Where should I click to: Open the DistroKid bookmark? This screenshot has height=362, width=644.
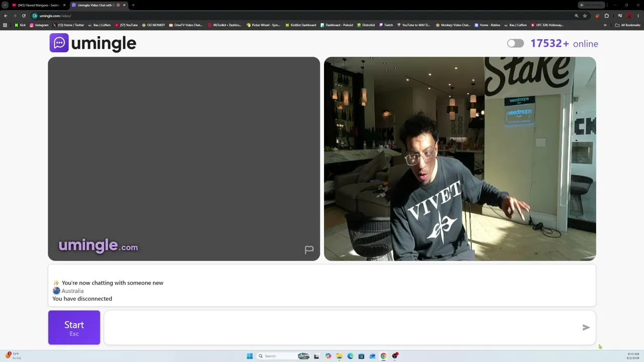[x=366, y=25]
